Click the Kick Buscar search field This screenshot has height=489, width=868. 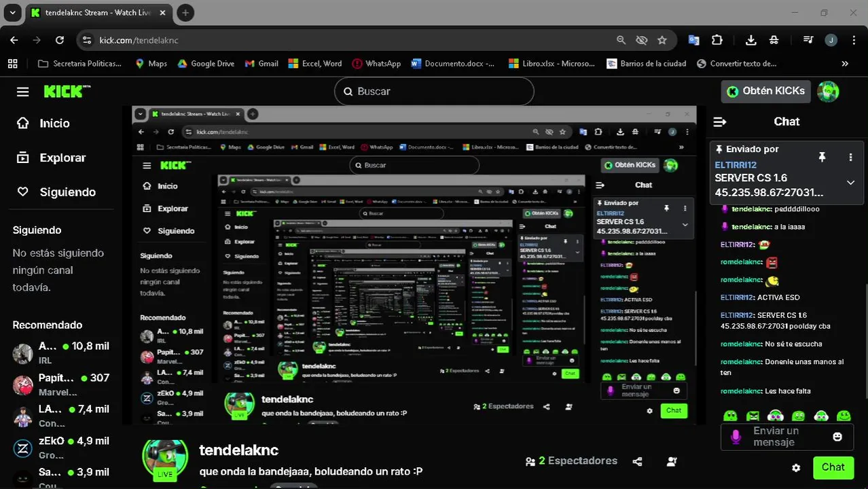[434, 91]
